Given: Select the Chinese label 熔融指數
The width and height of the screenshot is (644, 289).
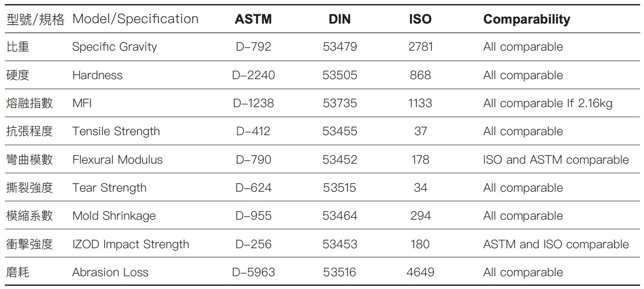Looking at the screenshot, I should point(29,104).
